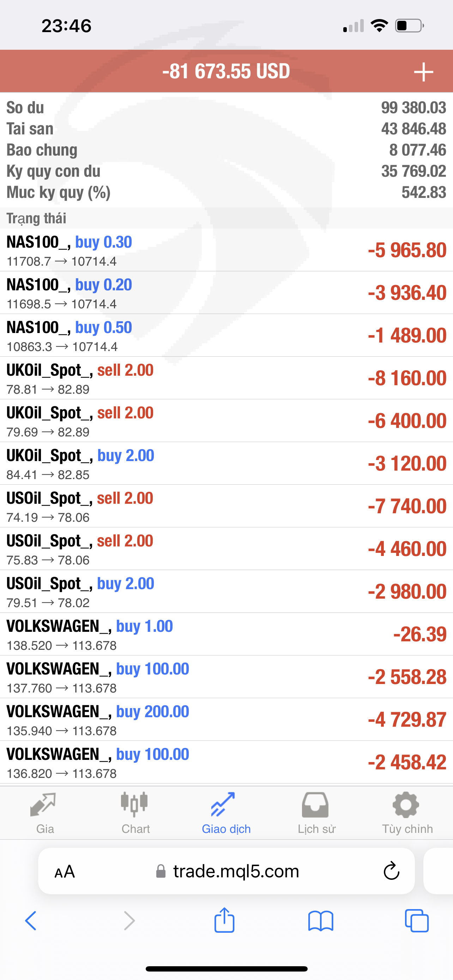Reload the page in address bar

click(391, 871)
